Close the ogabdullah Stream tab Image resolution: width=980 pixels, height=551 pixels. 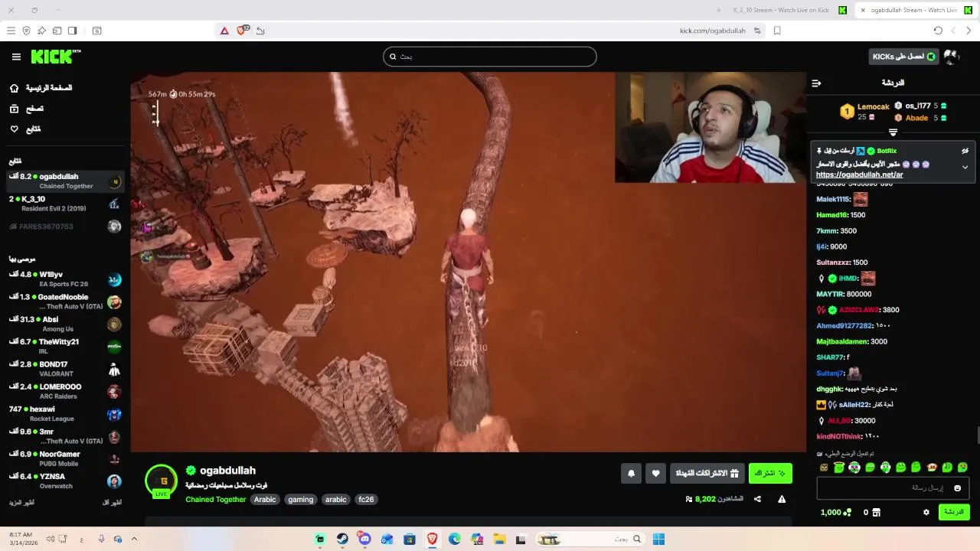(863, 10)
